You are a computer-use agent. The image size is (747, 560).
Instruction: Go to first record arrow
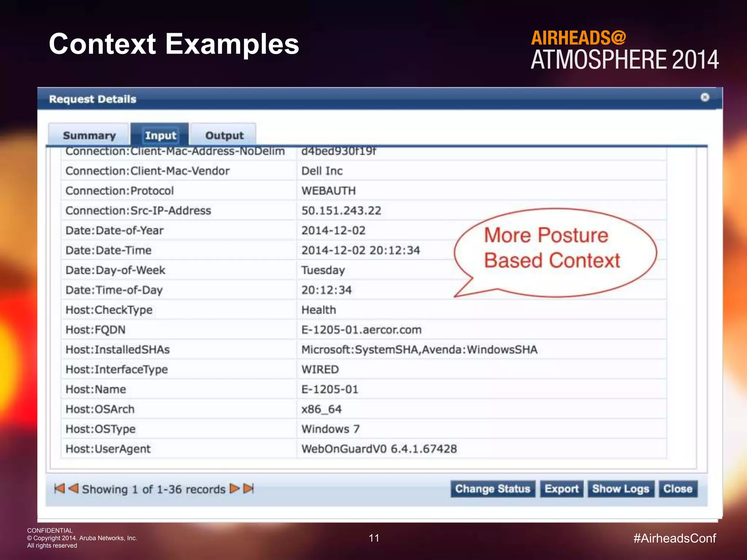[x=59, y=489]
